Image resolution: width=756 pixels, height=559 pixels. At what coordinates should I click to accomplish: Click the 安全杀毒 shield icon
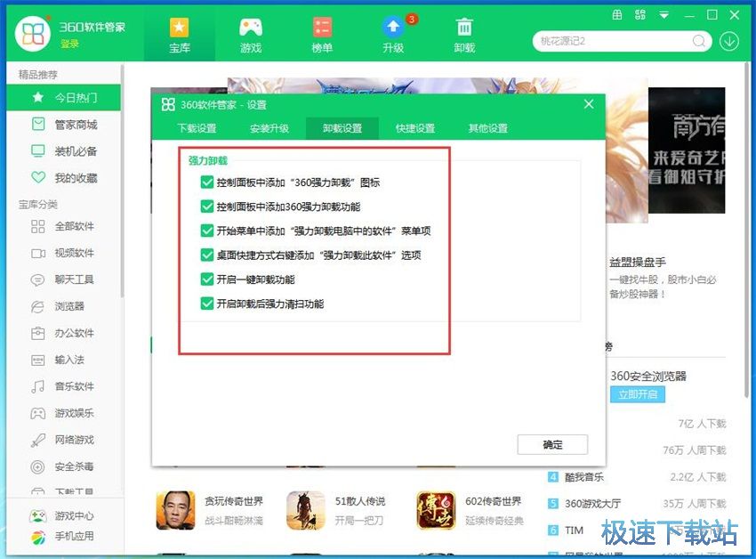click(x=37, y=466)
